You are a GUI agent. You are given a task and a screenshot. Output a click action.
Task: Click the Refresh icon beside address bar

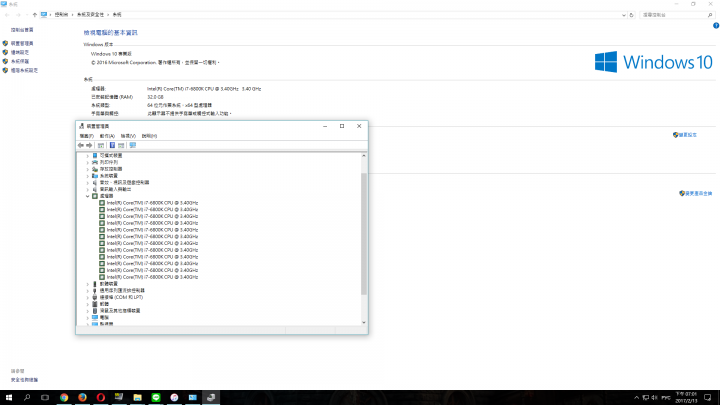(631, 15)
